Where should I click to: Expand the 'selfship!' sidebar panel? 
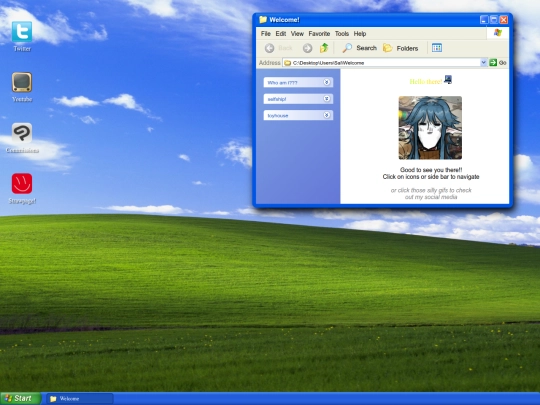click(x=298, y=99)
